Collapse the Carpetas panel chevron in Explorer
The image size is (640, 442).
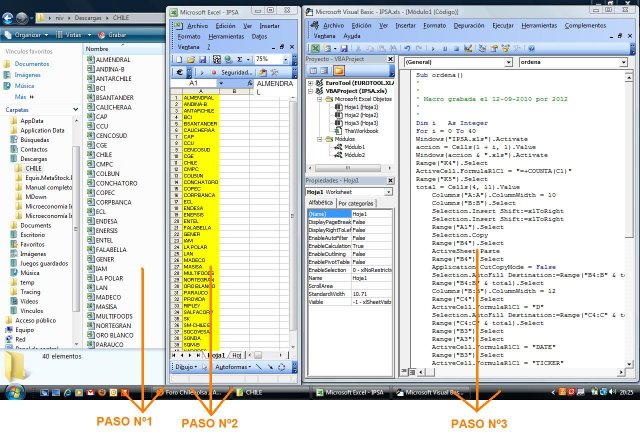tap(76, 109)
